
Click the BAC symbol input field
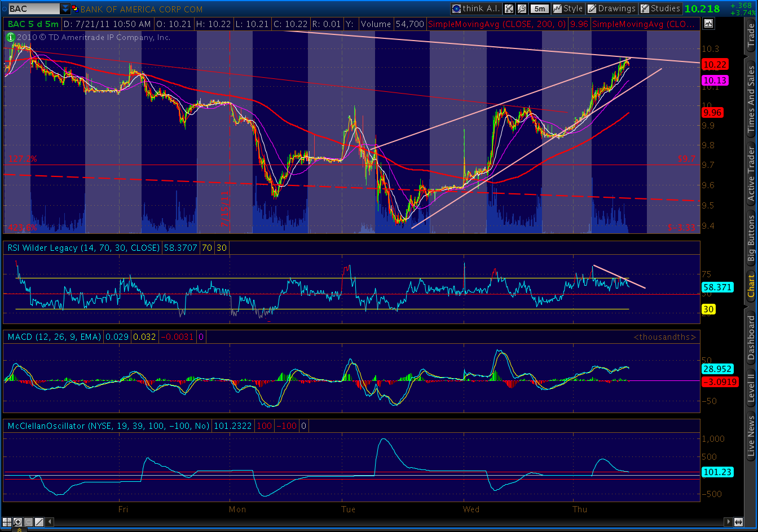click(x=34, y=9)
